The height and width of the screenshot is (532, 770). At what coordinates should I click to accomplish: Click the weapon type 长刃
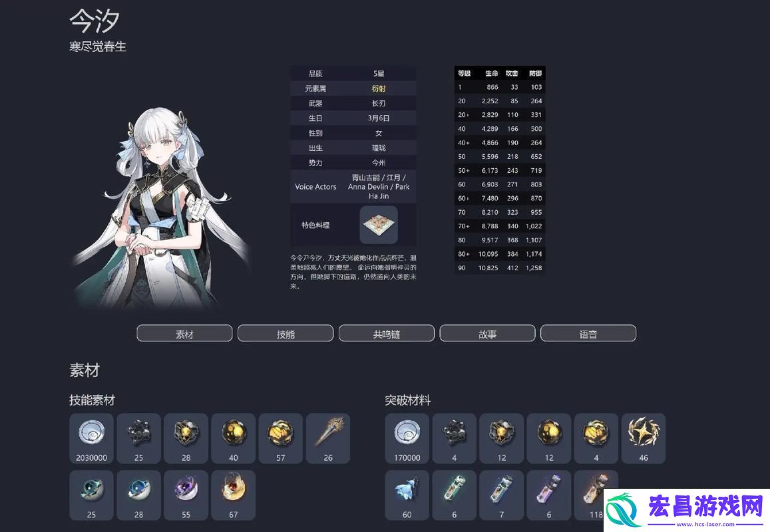pyautogui.click(x=379, y=103)
